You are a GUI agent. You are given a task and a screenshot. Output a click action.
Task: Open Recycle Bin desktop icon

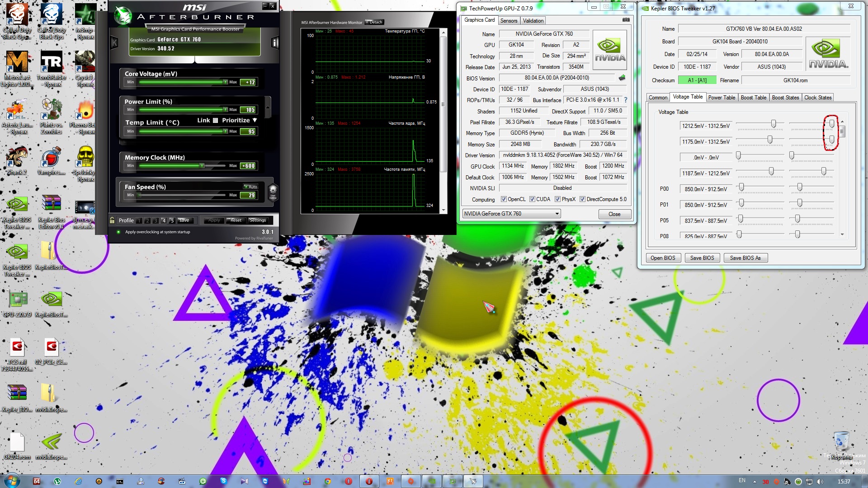pos(841,441)
